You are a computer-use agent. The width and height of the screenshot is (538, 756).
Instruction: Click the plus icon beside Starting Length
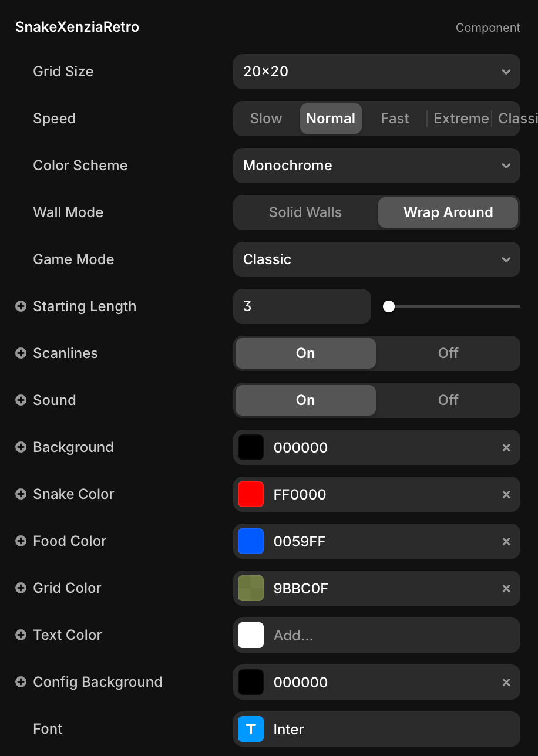(x=21, y=306)
